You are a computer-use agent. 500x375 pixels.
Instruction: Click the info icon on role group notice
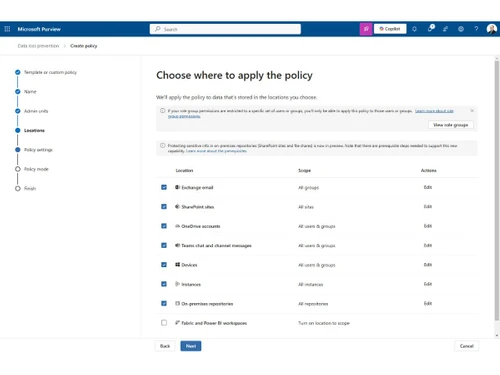(162, 111)
